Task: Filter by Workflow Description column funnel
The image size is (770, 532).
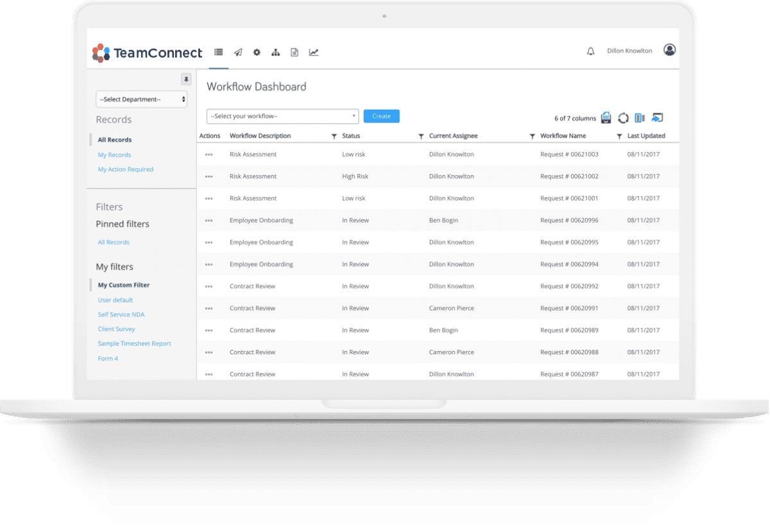Action: pos(334,137)
